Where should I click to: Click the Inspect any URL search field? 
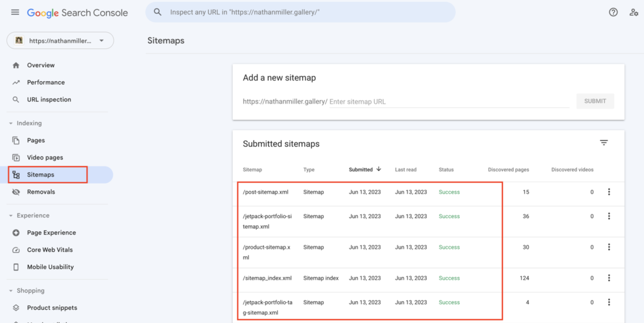tap(300, 13)
